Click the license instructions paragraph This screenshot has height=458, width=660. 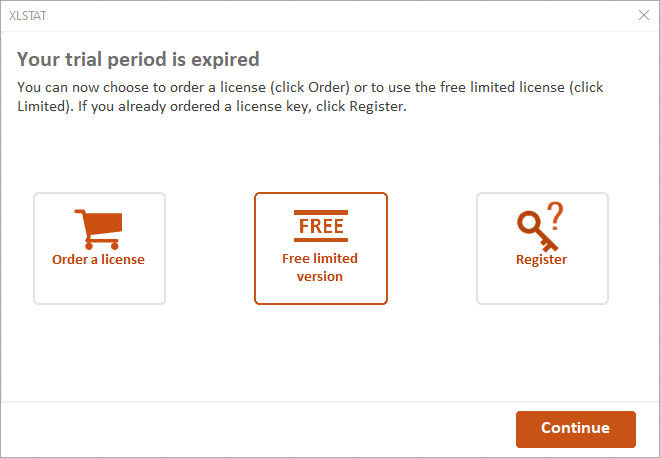tap(310, 97)
